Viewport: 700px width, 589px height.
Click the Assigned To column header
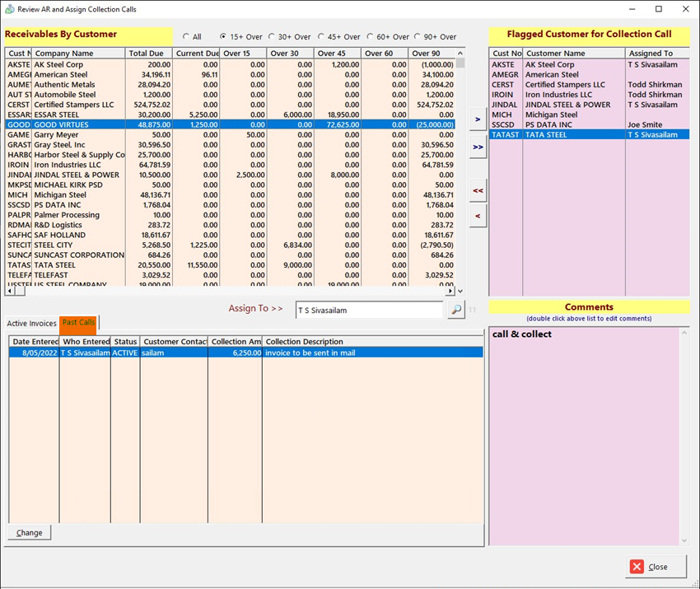[657, 54]
